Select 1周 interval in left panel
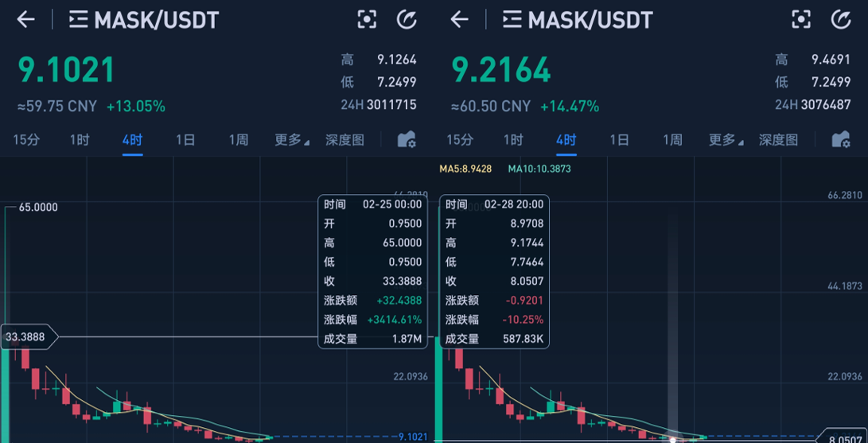 [x=239, y=140]
